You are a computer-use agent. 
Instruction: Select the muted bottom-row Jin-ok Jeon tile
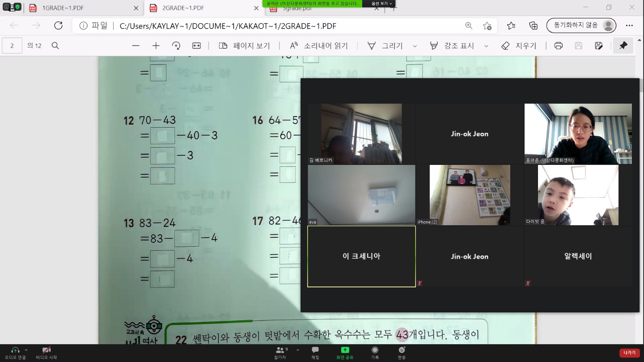pos(470,256)
